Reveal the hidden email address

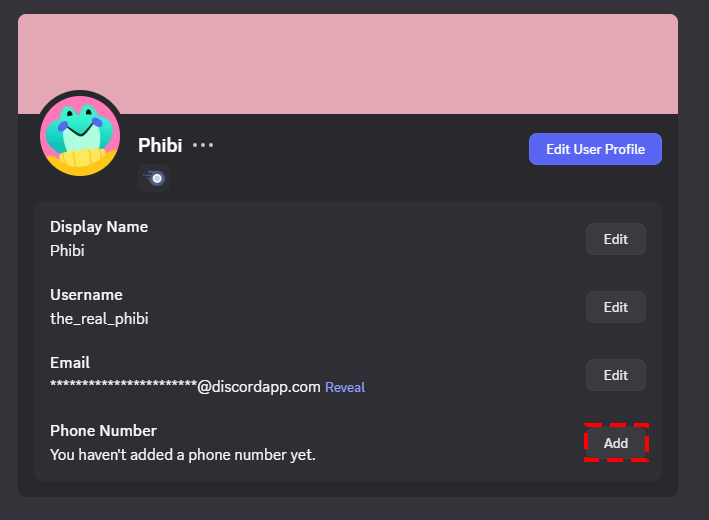coord(345,387)
